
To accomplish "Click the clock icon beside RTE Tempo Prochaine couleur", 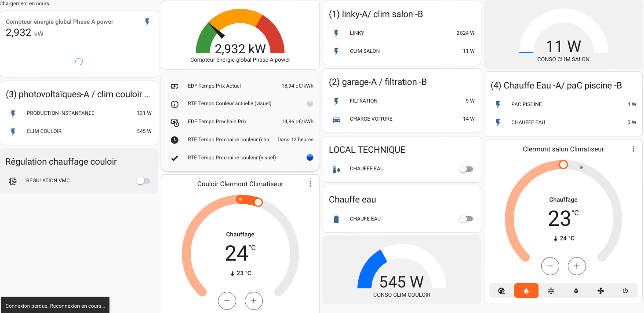I will (x=175, y=140).
